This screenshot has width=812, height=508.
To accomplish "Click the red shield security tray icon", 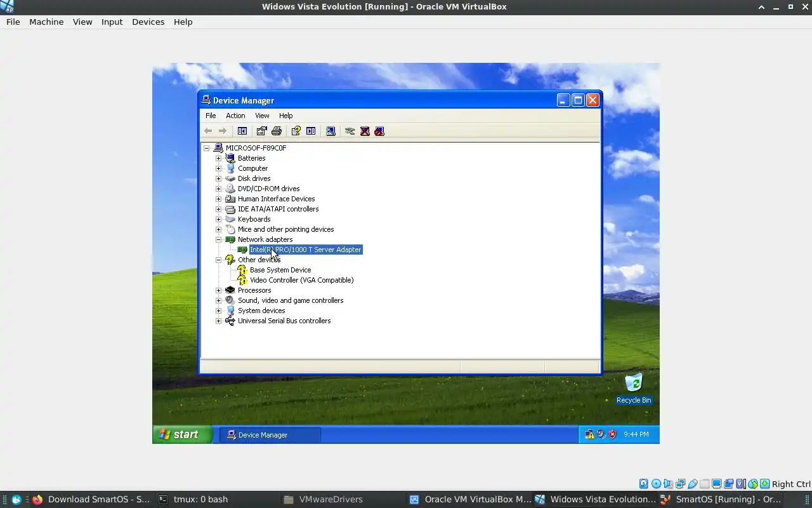I will coord(612,434).
